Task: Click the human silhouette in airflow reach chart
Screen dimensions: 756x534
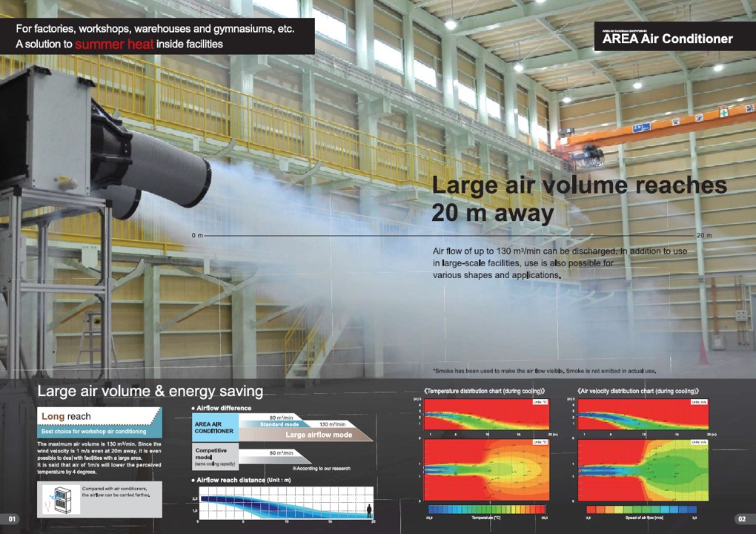Action: (x=368, y=510)
